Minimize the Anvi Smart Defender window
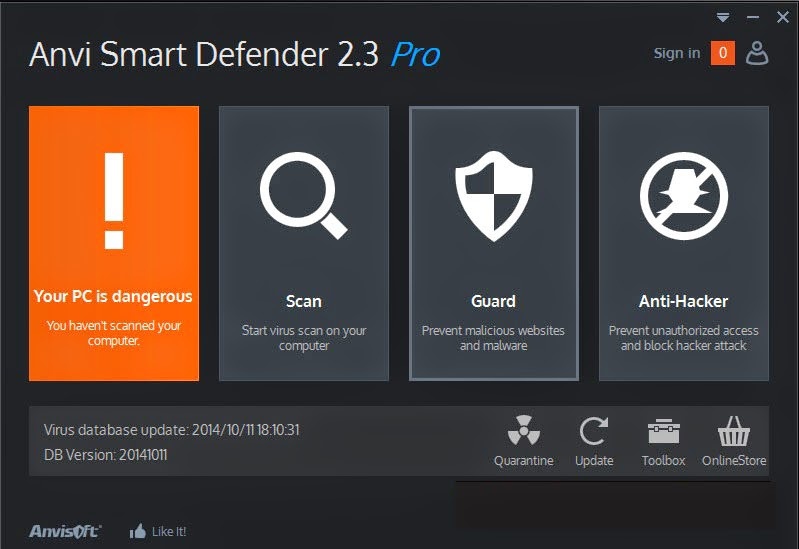Screen dimensions: 799x549 (753, 17)
